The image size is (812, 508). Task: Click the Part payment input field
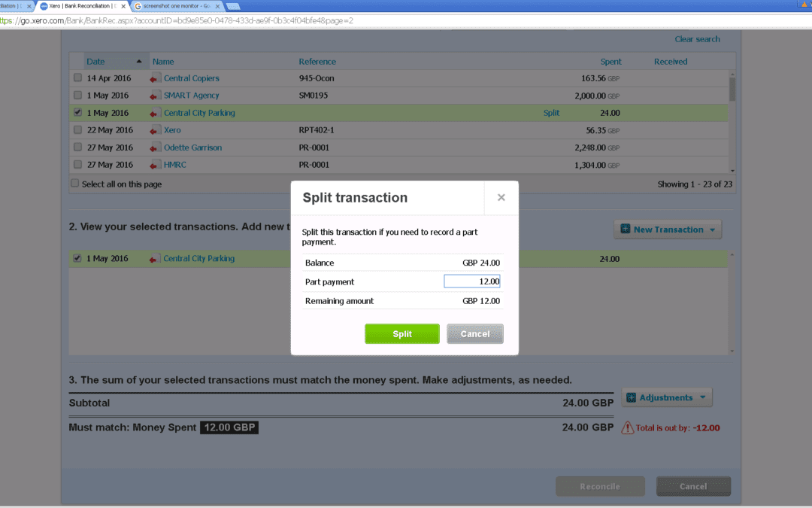point(471,281)
